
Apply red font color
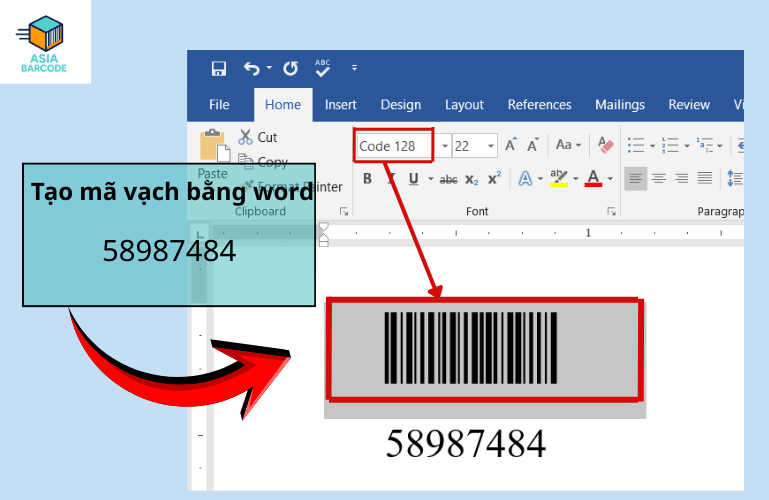(593, 178)
